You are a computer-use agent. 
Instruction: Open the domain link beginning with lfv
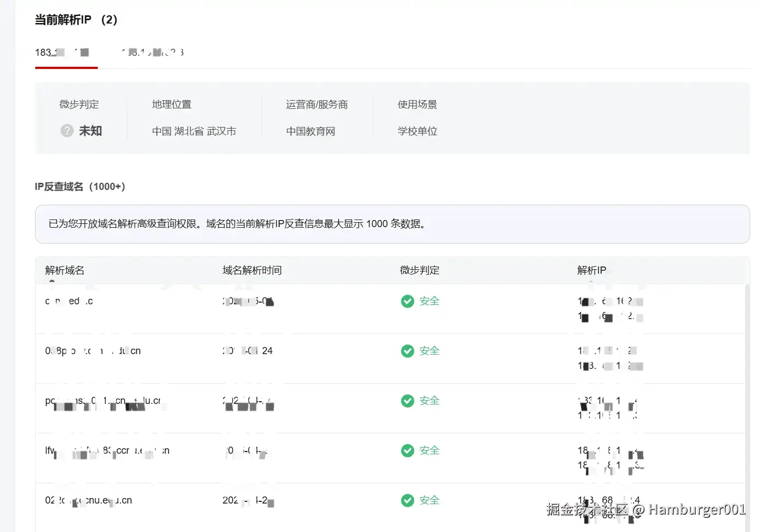coord(107,451)
